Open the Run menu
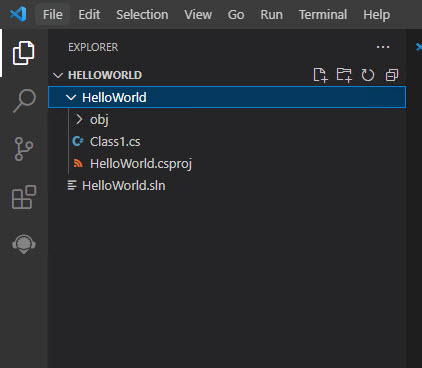The height and width of the screenshot is (368, 422). [271, 15]
